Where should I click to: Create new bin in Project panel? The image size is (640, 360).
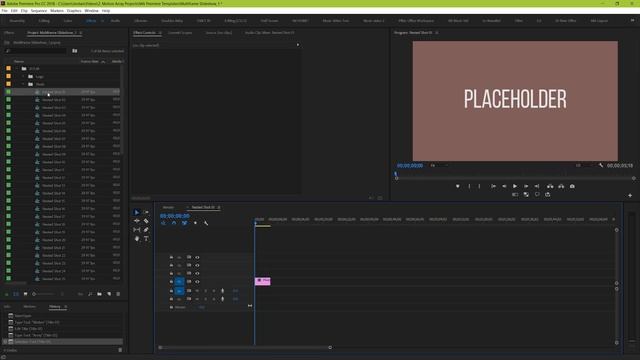[99, 294]
